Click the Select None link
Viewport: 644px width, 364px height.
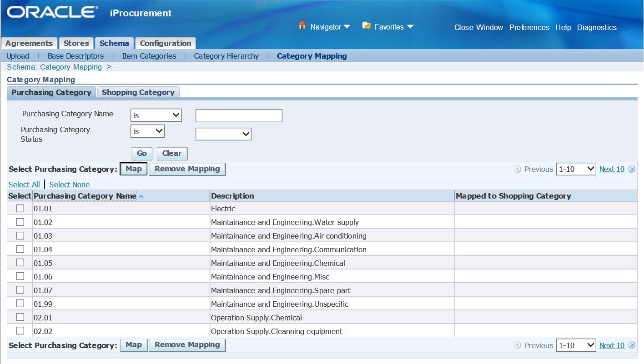click(70, 184)
